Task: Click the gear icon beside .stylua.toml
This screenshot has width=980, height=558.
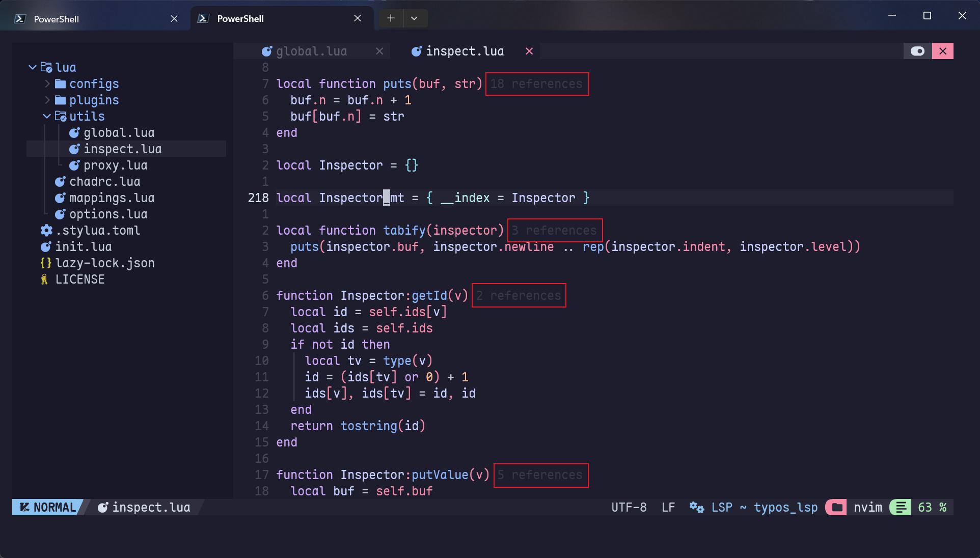Action: (45, 230)
